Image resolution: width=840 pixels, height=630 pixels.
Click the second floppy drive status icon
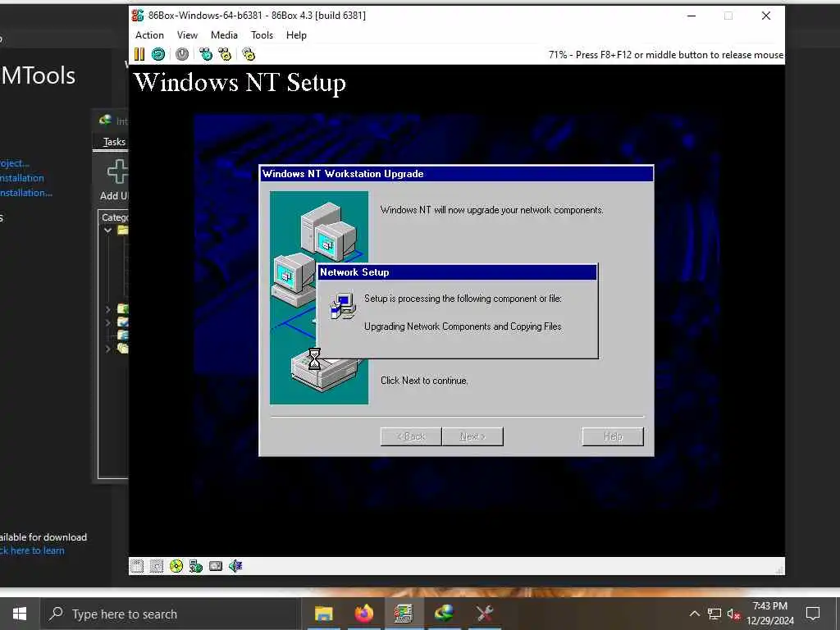coord(157,566)
